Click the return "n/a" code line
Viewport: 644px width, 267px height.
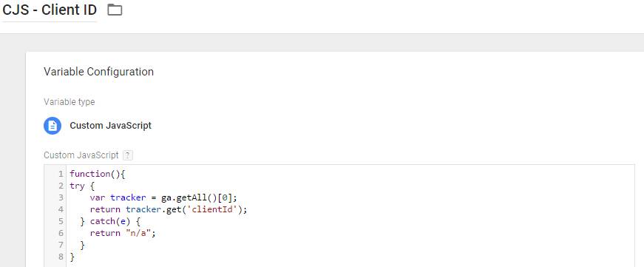(123, 233)
